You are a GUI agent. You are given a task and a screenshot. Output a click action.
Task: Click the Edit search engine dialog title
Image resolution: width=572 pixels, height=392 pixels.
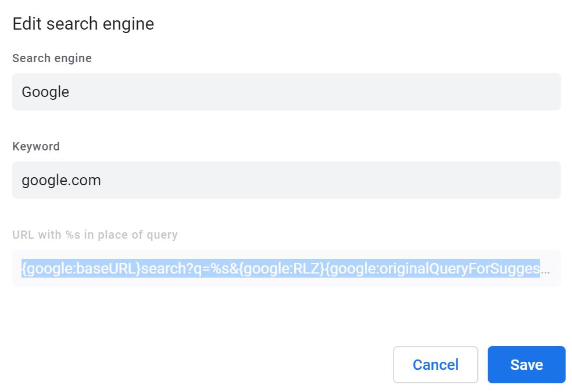point(83,23)
